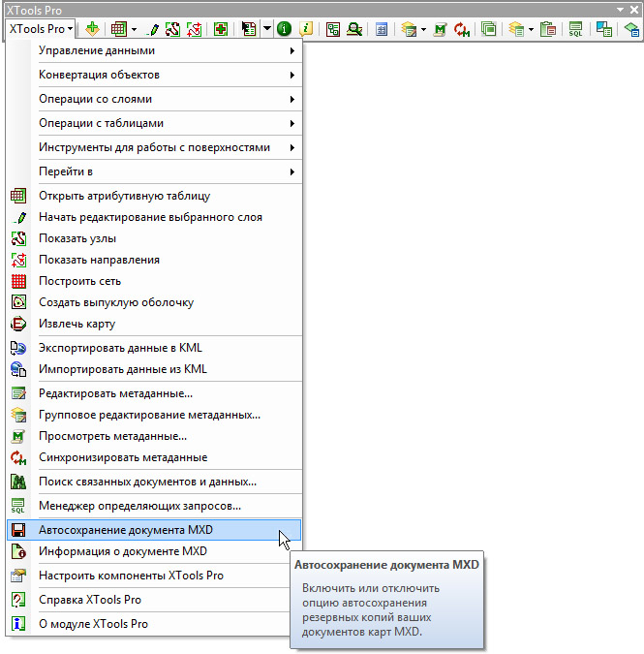
Task: Open 'Менеджер определяющих запросов...' entry
Action: tap(154, 506)
